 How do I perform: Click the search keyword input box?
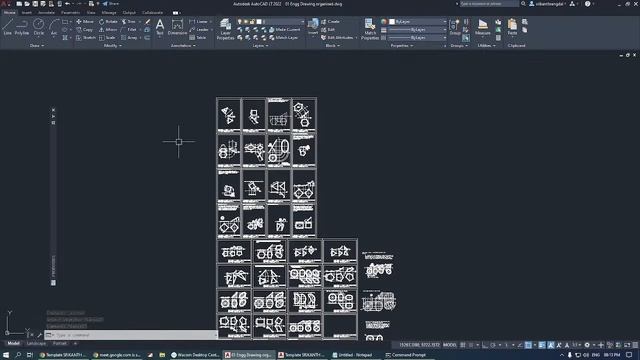[x=489, y=4]
